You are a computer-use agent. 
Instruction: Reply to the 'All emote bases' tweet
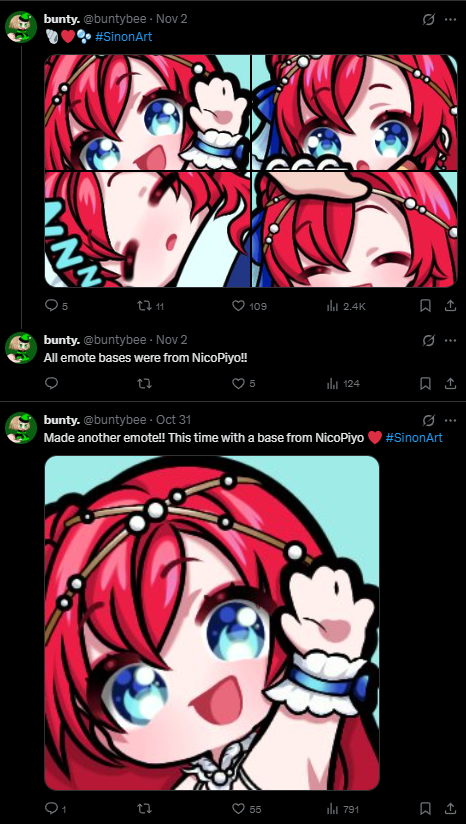tap(52, 384)
